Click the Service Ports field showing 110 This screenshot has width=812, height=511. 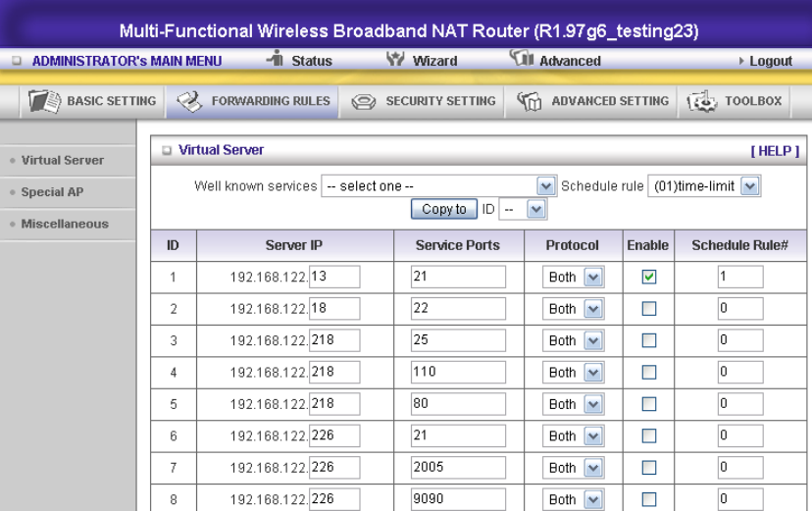(458, 373)
